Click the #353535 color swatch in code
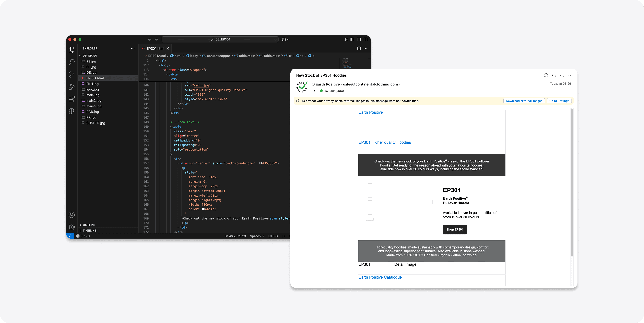 tap(260, 163)
